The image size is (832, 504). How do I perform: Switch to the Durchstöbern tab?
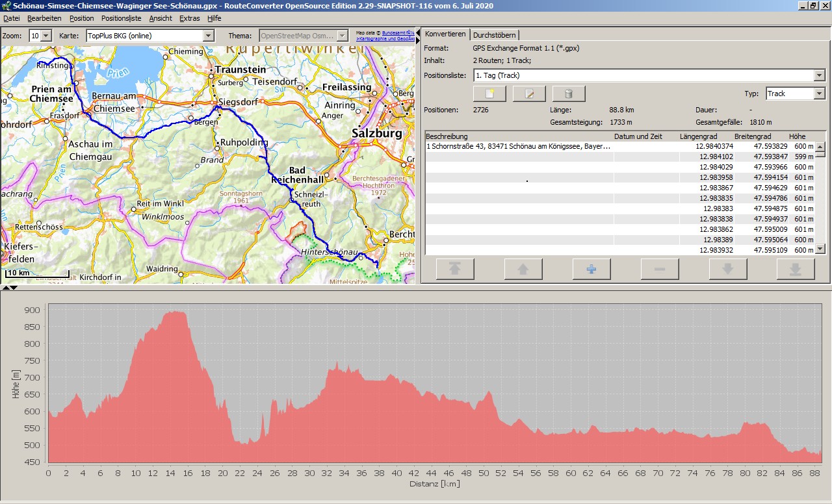click(x=495, y=34)
